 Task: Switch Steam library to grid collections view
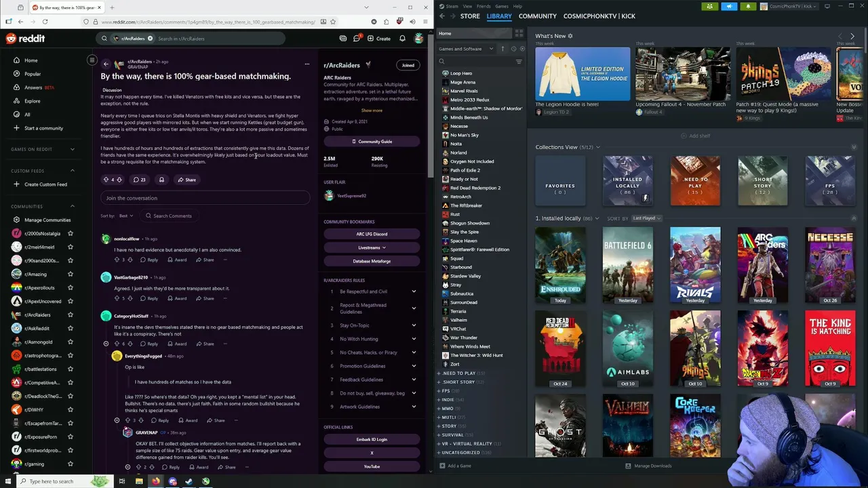tap(519, 33)
